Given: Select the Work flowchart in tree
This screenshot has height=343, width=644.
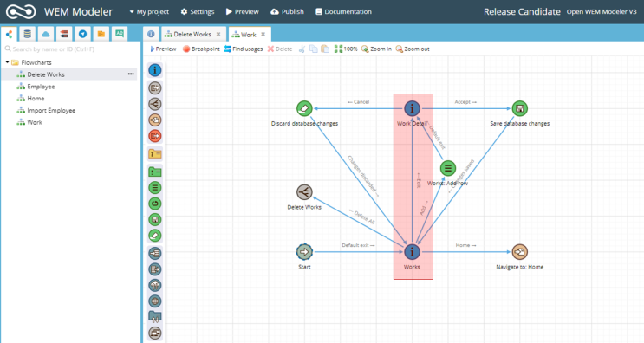Looking at the screenshot, I should click(x=35, y=122).
